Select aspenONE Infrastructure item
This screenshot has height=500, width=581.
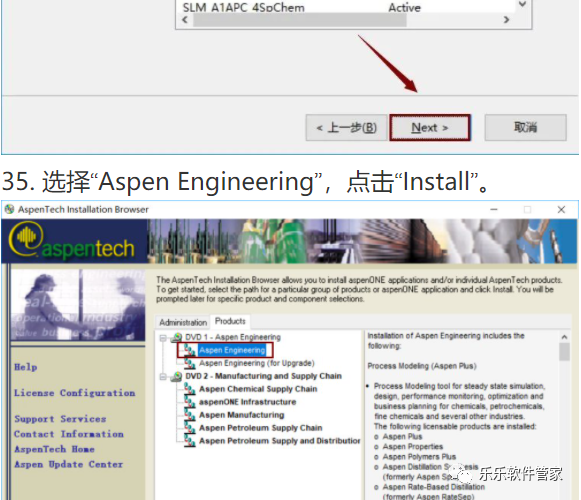[248, 402]
